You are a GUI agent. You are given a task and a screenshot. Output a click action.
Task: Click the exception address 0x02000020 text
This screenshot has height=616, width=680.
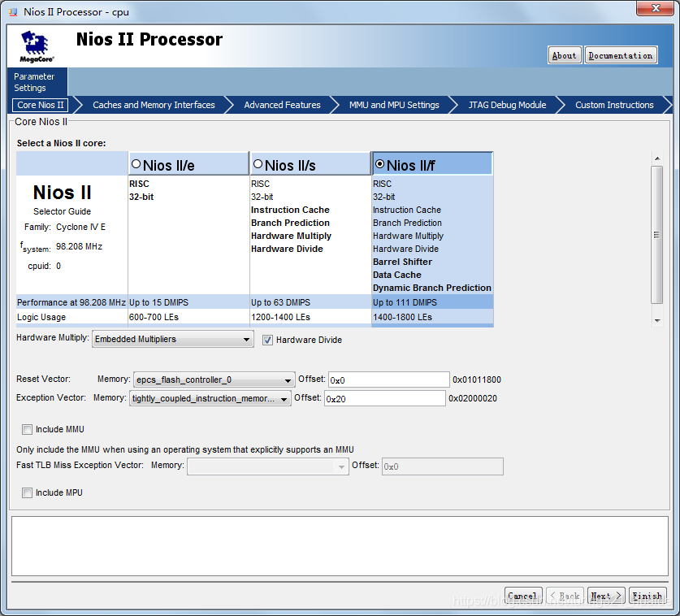(473, 399)
